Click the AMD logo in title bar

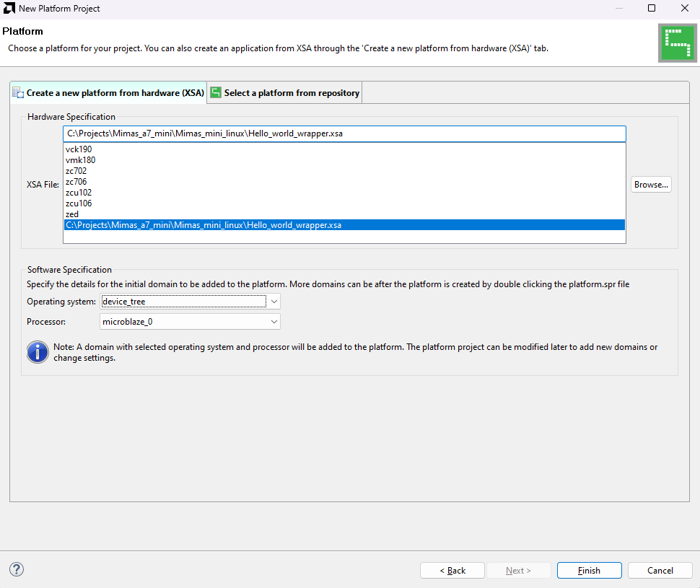pos(9,9)
